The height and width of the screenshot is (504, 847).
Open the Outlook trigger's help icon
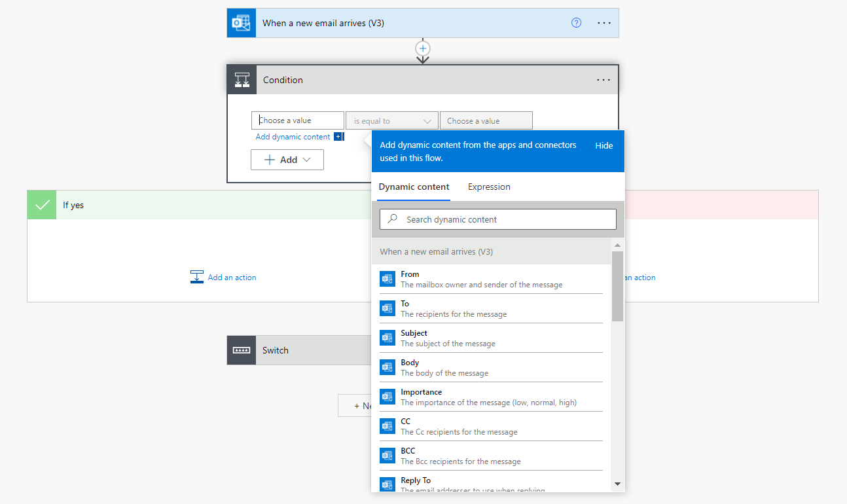(576, 22)
